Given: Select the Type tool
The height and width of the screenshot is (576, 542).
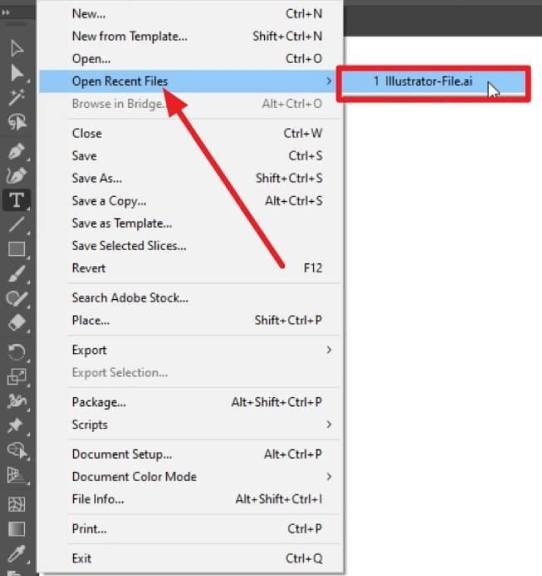Looking at the screenshot, I should click(x=17, y=200).
